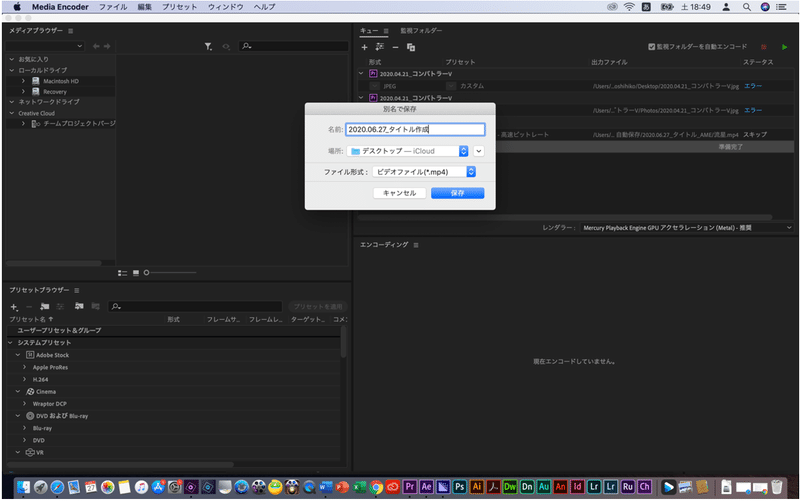Click the Media Browser search field
The image size is (800, 501).
click(294, 46)
